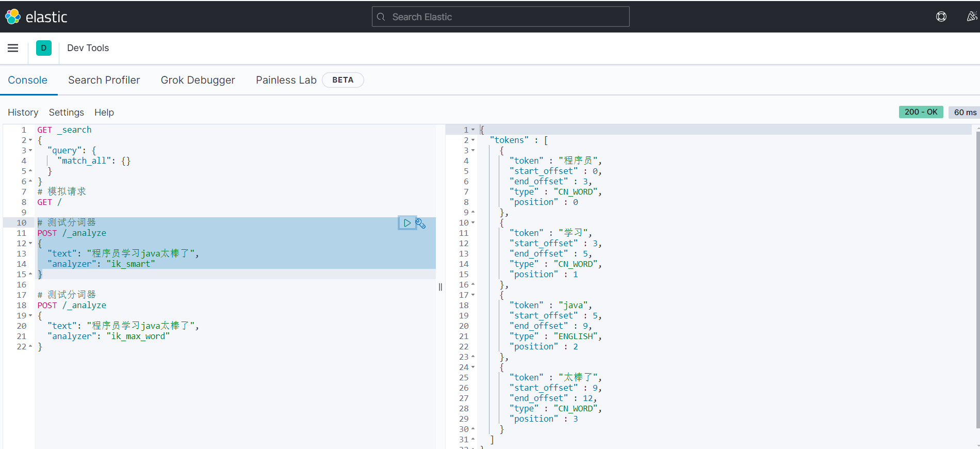Open the Search Profiler tab
Screen dimensions: 980x449
tap(104, 80)
